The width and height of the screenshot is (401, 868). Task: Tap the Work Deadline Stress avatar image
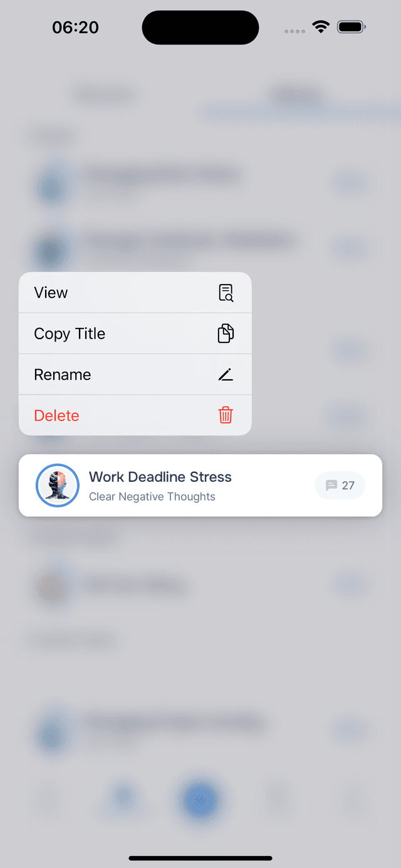(x=57, y=485)
